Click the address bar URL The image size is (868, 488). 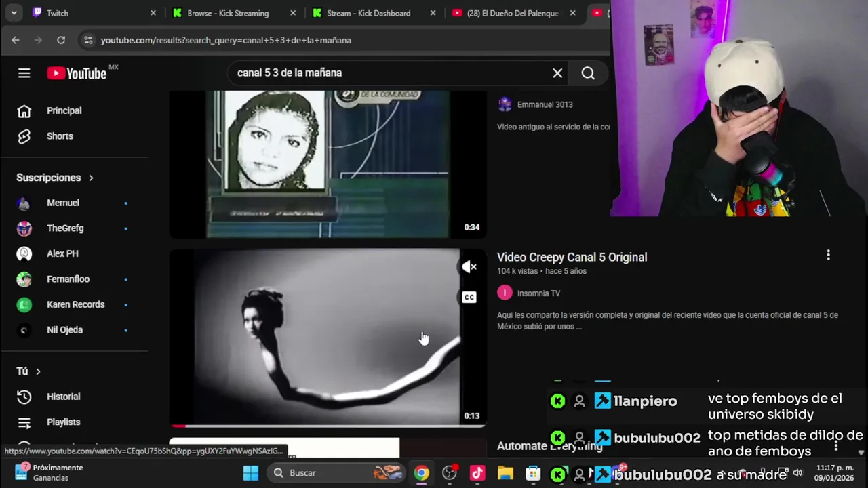226,40
